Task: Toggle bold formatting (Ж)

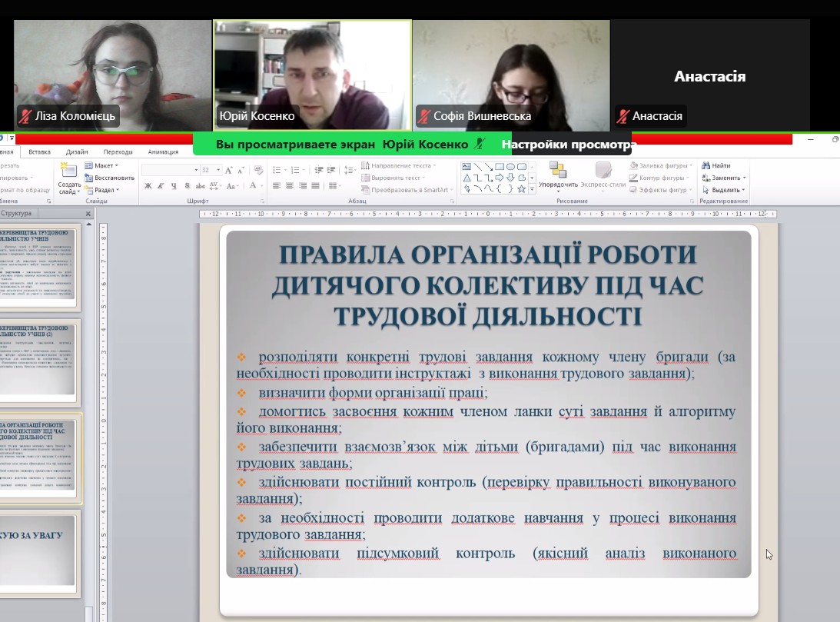Action: coord(148,186)
